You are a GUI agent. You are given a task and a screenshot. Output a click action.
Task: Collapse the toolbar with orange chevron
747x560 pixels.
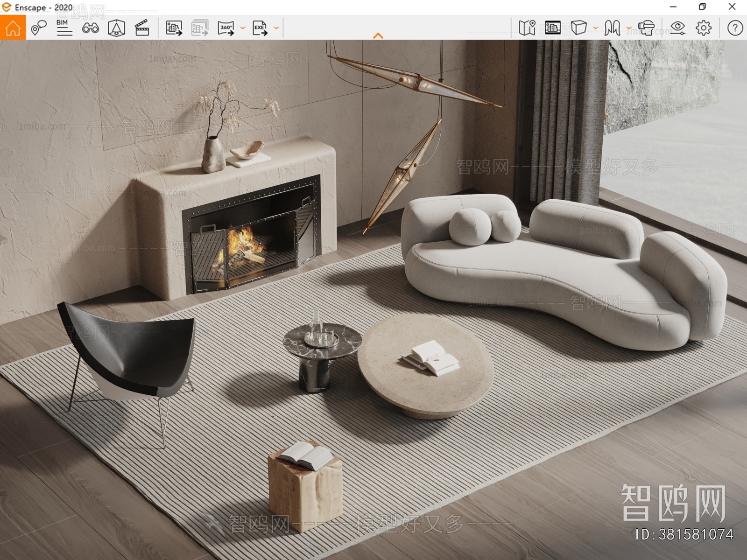point(378,35)
